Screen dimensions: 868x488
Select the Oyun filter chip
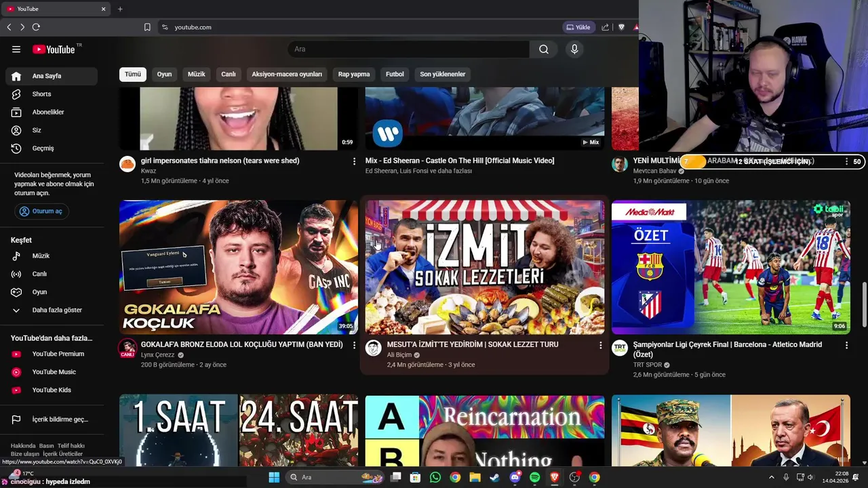click(164, 75)
